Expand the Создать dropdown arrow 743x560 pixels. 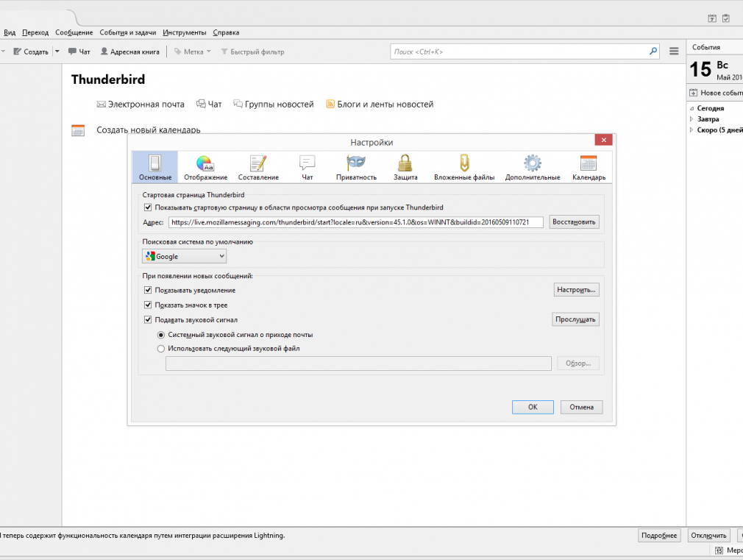tap(57, 52)
